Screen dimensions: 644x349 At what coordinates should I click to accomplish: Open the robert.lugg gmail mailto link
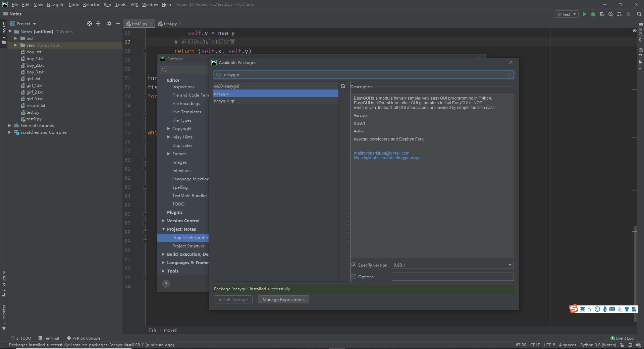381,153
